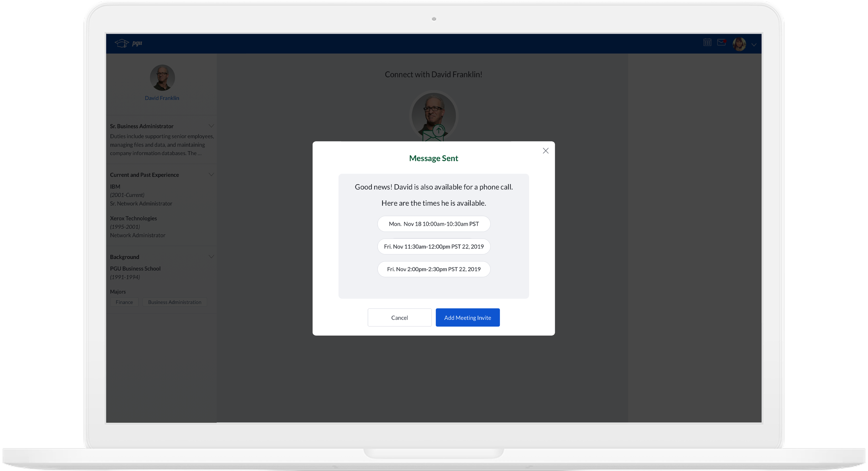The height and width of the screenshot is (471, 868).
Task: Select Mon. Nov 18 10:00am time slot
Action: 434,224
